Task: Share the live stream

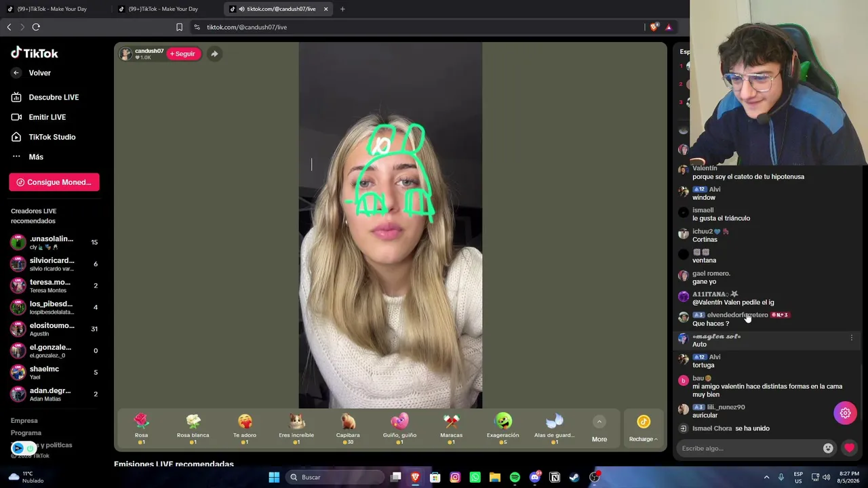Action: coord(214,54)
